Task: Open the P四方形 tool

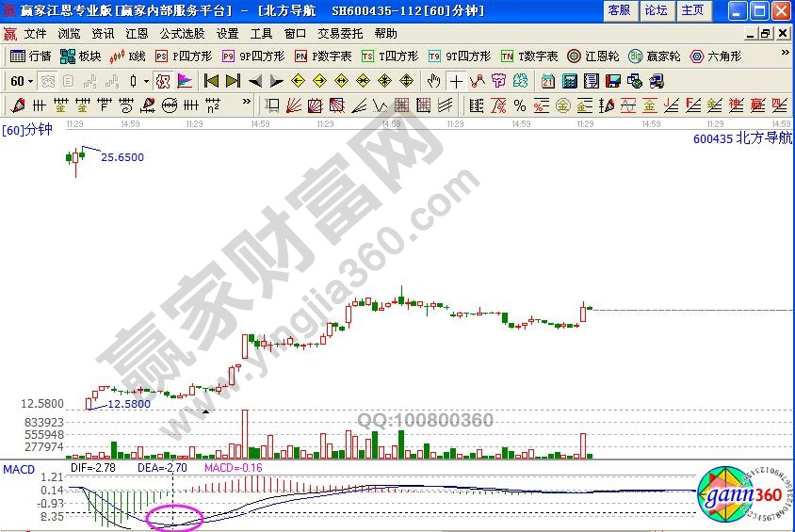Action: [x=183, y=56]
